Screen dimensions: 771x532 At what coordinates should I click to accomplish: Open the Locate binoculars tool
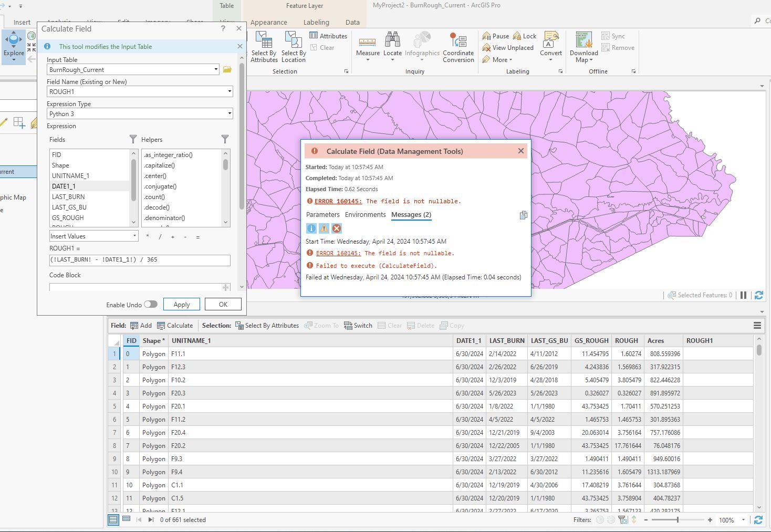pyautogui.click(x=392, y=47)
